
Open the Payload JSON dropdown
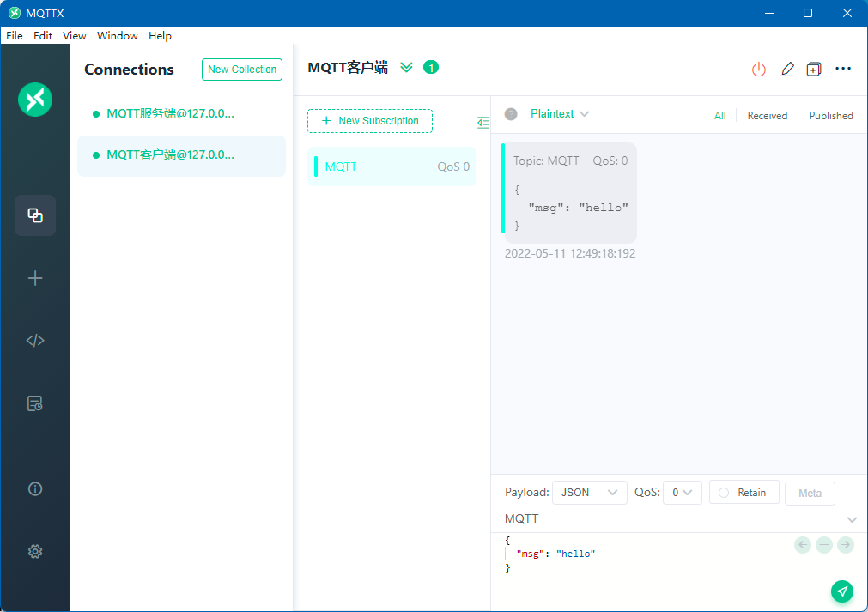pyautogui.click(x=590, y=493)
